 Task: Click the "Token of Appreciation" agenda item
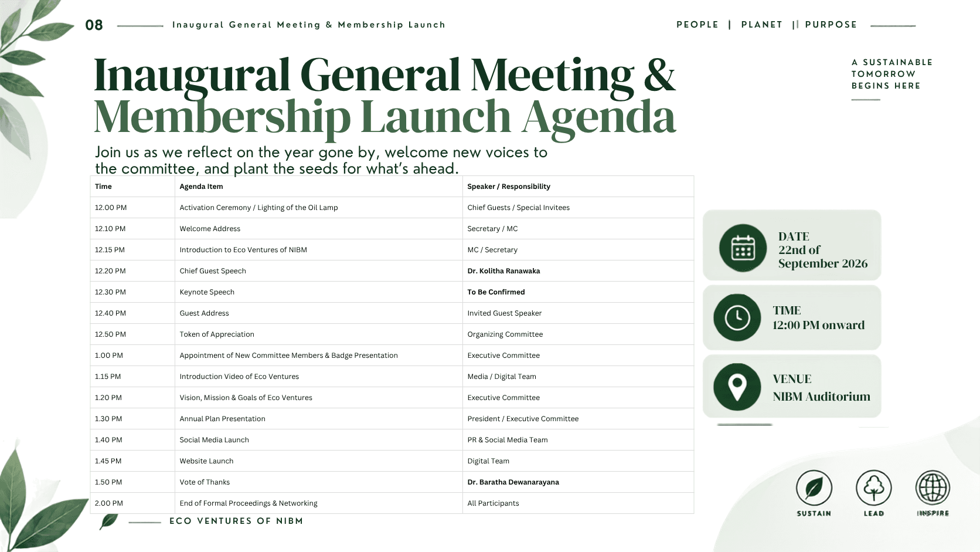tap(217, 334)
